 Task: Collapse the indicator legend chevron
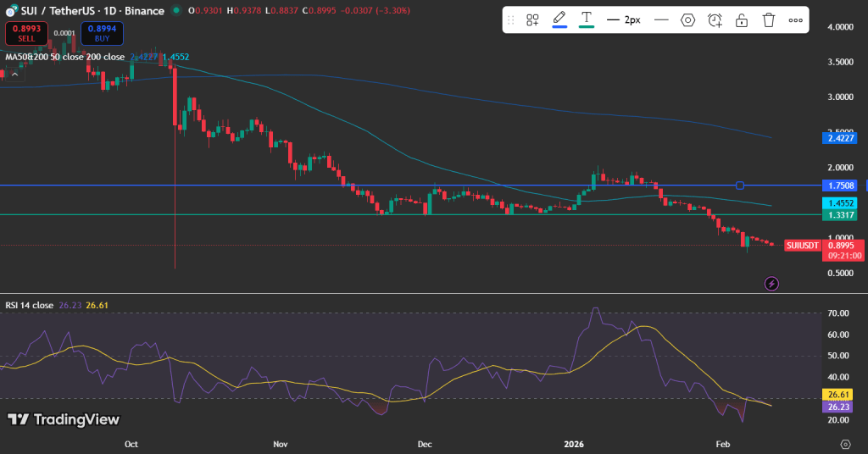point(15,74)
